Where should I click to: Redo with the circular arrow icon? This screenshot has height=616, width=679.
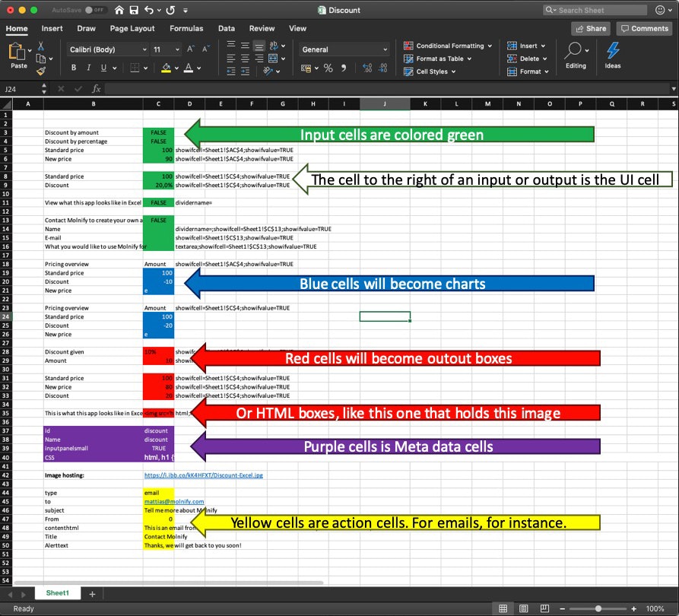[x=170, y=10]
